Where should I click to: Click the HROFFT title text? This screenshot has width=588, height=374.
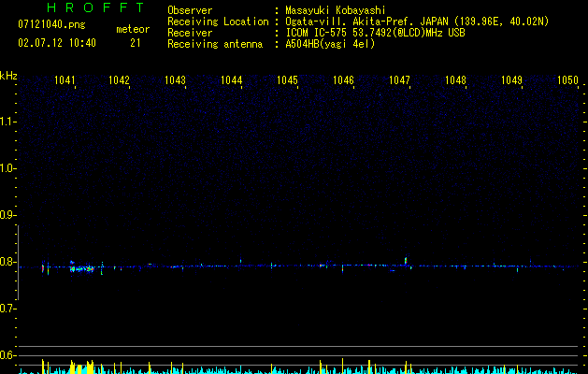(x=96, y=7)
